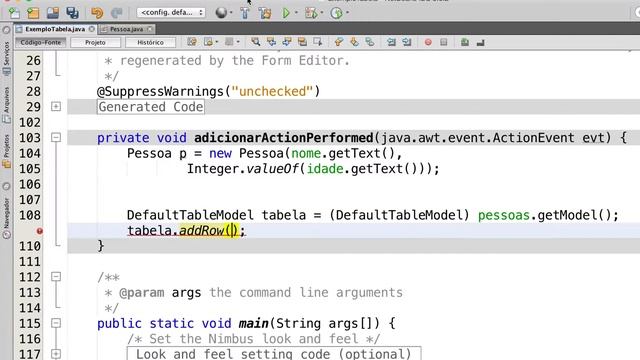This screenshot has height=360, width=640.
Task: Click 'DefaultTableModel tabela' declaration text
Action: click(x=216, y=215)
